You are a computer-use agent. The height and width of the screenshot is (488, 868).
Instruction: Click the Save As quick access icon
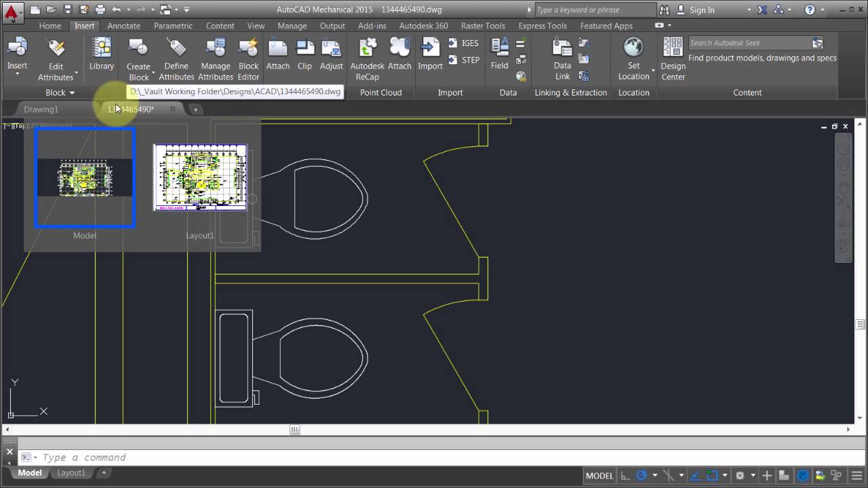click(x=83, y=10)
